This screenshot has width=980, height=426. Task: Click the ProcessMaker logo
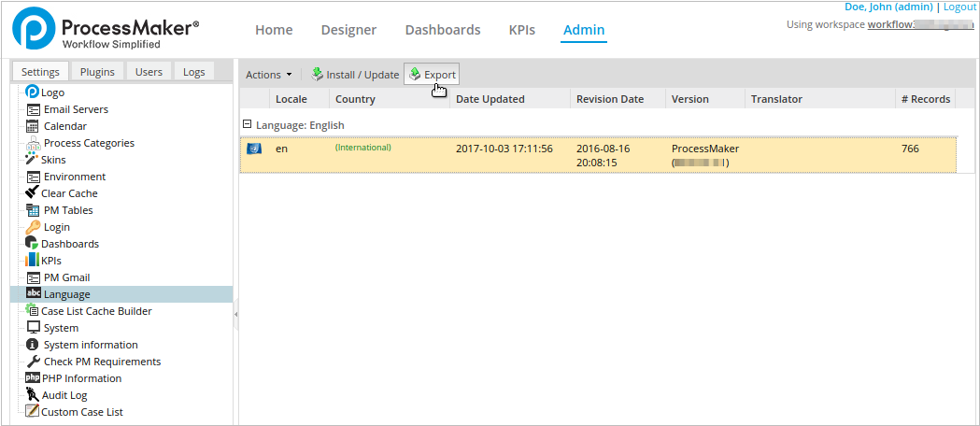point(105,32)
